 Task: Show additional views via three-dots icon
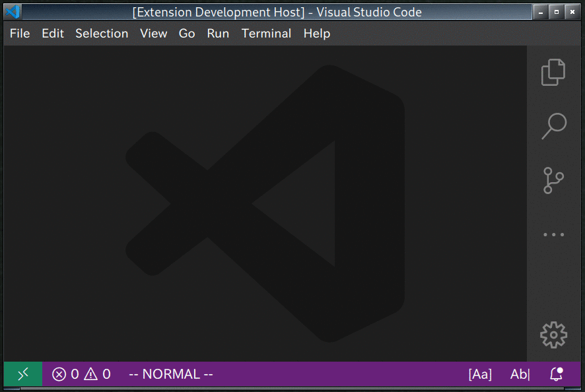click(554, 234)
